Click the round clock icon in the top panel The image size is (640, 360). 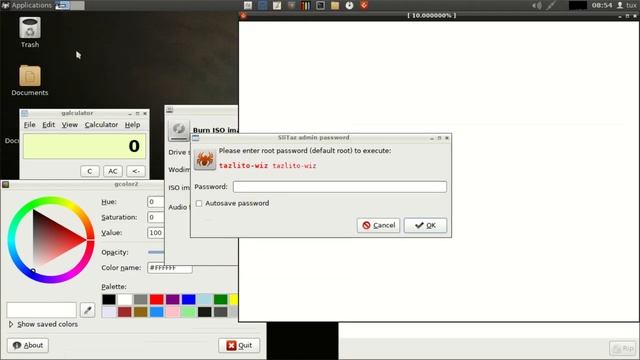click(x=349, y=5)
